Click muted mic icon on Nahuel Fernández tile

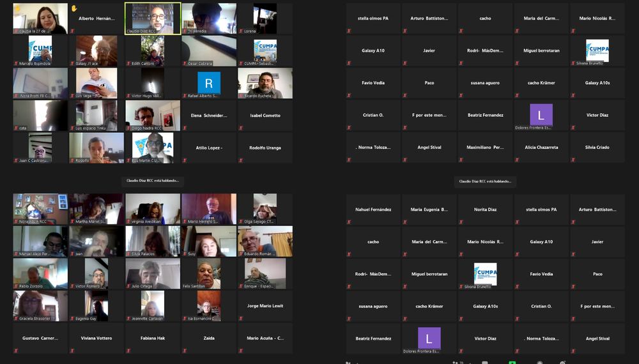pos(349,222)
